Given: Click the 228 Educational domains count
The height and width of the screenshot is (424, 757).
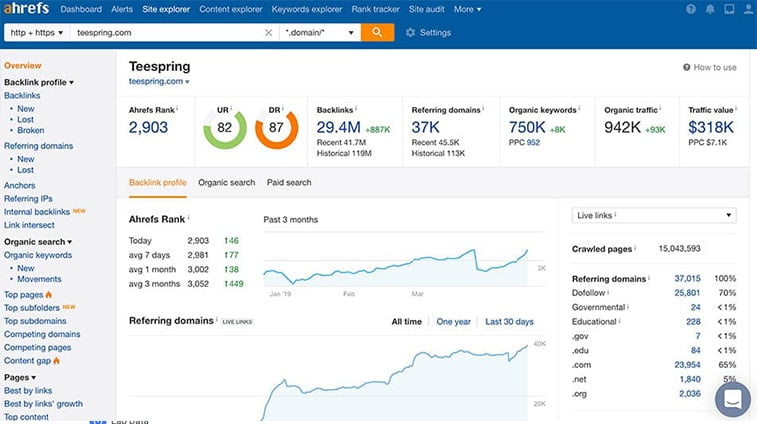Looking at the screenshot, I should point(693,322).
